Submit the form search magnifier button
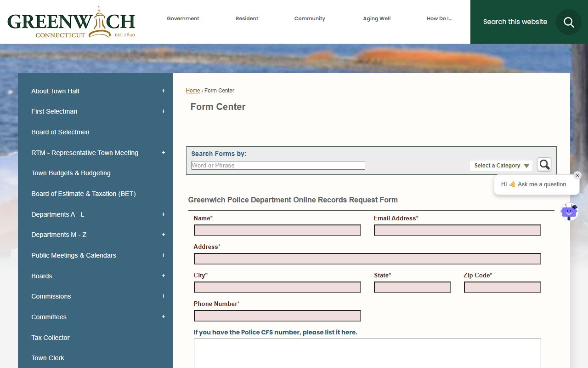This screenshot has height=368, width=588. (544, 165)
